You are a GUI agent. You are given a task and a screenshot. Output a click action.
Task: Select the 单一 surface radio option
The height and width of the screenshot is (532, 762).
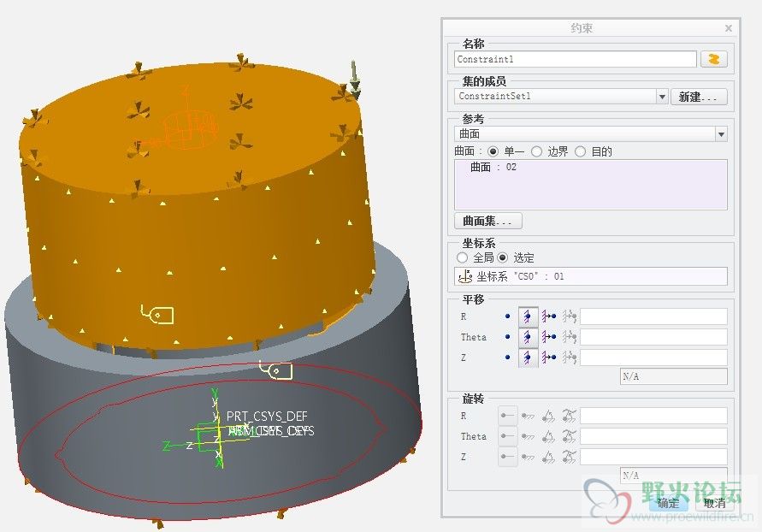coord(493,151)
